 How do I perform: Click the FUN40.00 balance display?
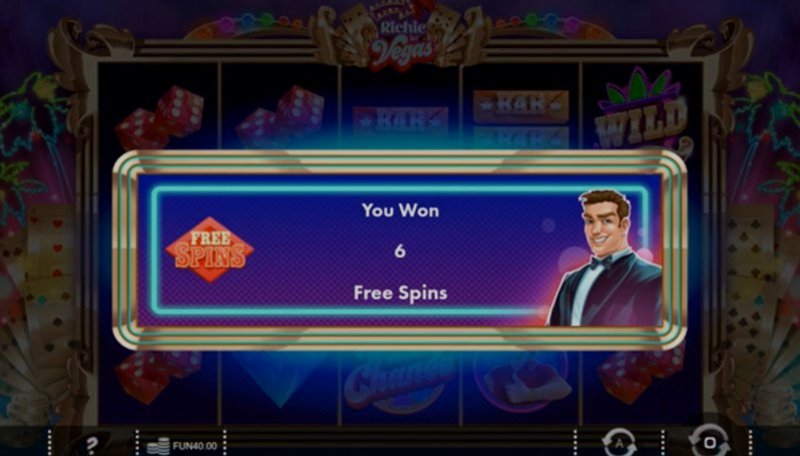[194, 446]
